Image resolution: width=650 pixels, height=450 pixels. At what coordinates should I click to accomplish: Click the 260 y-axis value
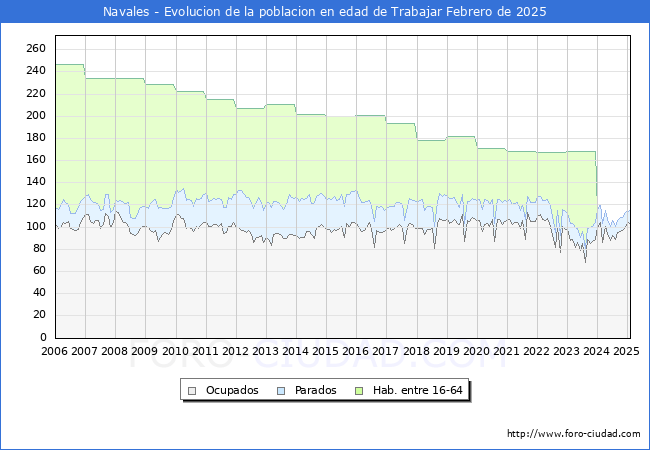pyautogui.click(x=36, y=48)
